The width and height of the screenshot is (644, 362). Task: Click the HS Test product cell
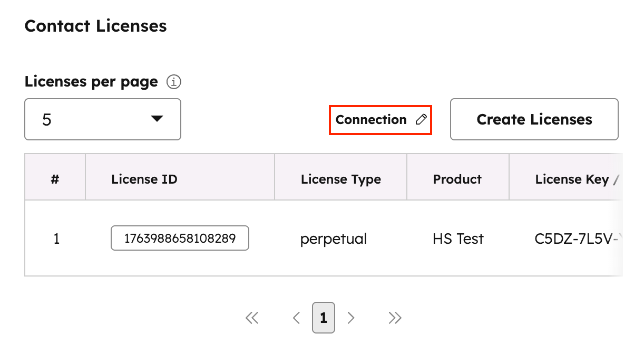[x=458, y=239]
